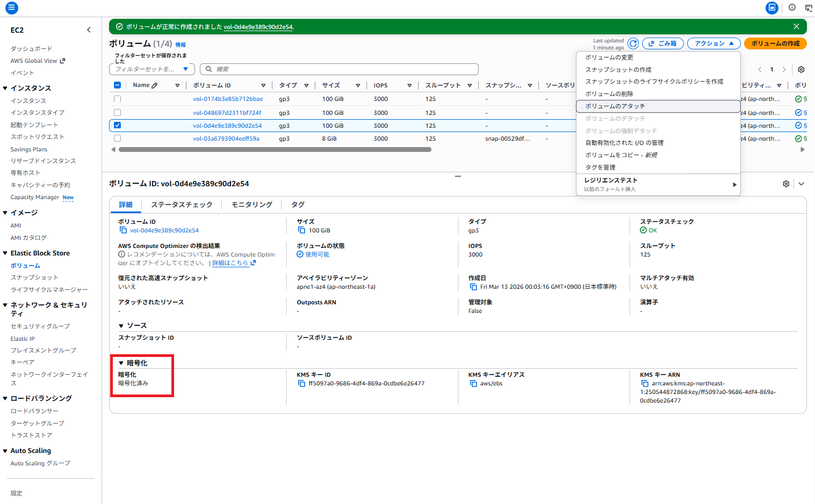The height and width of the screenshot is (504, 815).
Task: Switch to the モニタリング tab
Action: (251, 204)
